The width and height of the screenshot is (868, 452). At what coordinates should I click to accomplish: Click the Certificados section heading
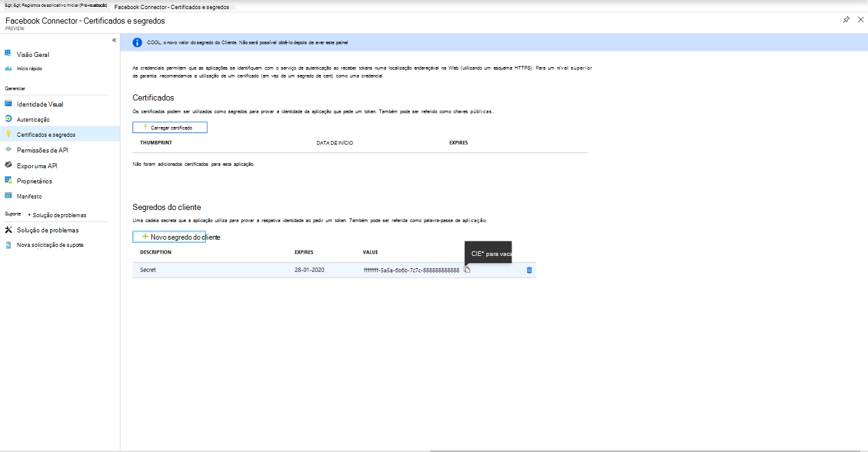(x=153, y=97)
